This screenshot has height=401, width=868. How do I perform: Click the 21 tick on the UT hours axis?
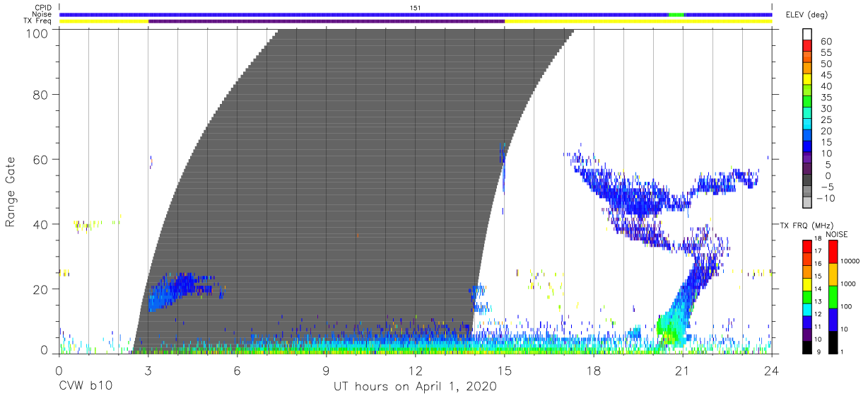(683, 371)
